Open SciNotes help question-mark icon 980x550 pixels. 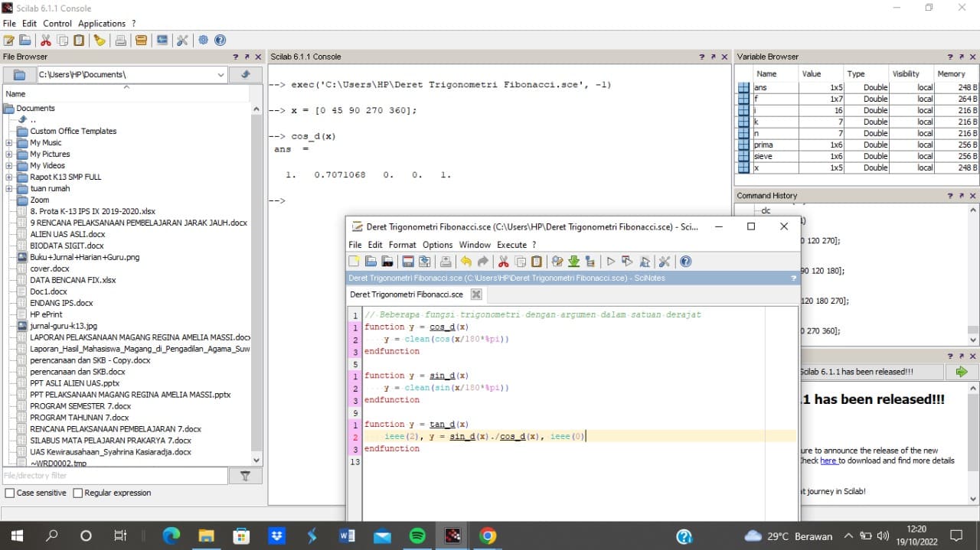[x=685, y=262]
